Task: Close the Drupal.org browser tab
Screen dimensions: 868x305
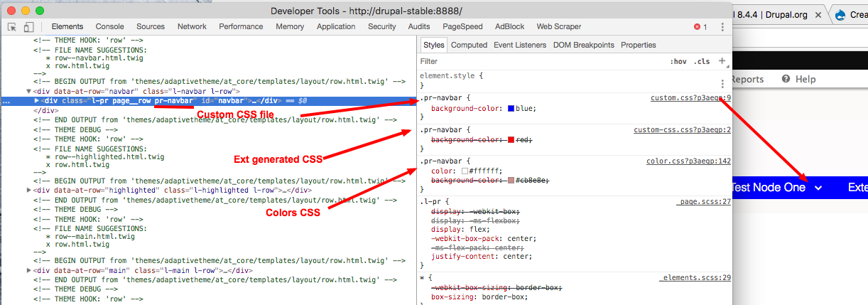Action: 820,14
